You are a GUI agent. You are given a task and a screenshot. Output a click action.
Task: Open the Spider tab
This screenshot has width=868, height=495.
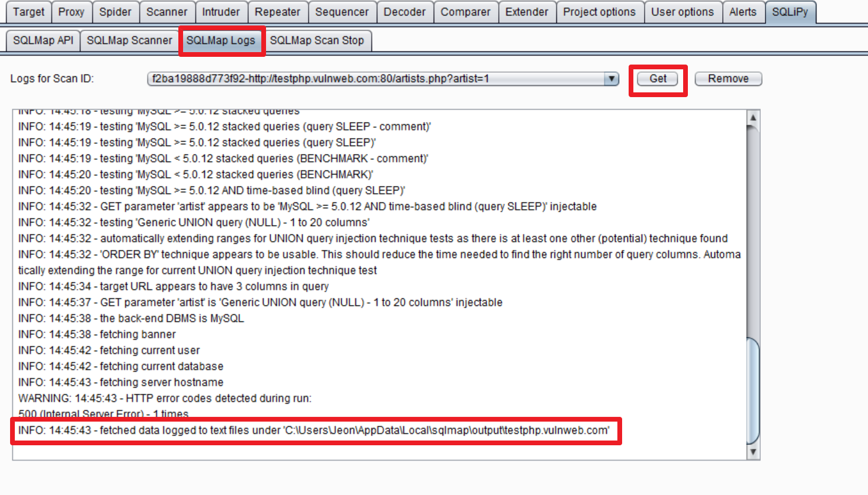[x=116, y=12]
